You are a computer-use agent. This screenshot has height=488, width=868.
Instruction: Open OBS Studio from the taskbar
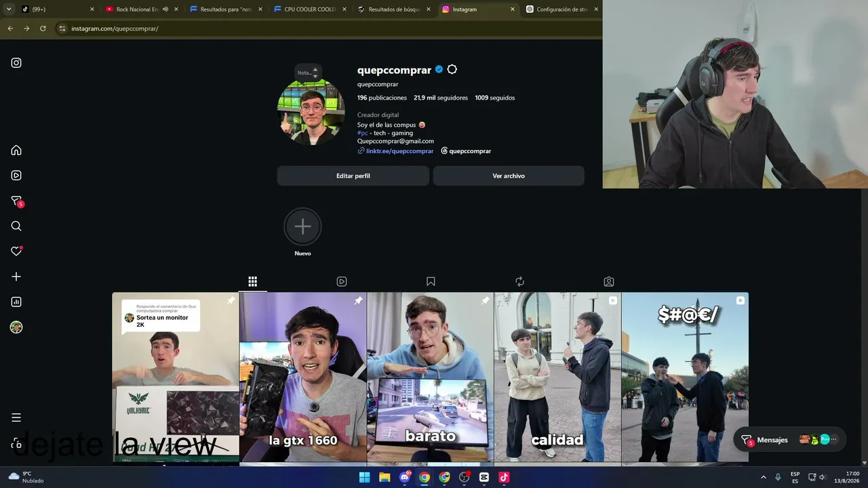pos(465,477)
